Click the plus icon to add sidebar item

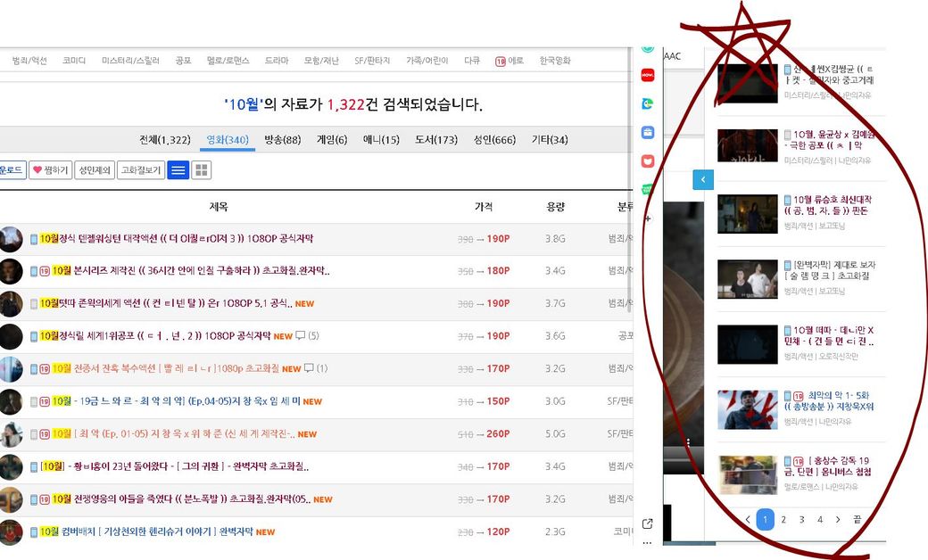[647, 218]
